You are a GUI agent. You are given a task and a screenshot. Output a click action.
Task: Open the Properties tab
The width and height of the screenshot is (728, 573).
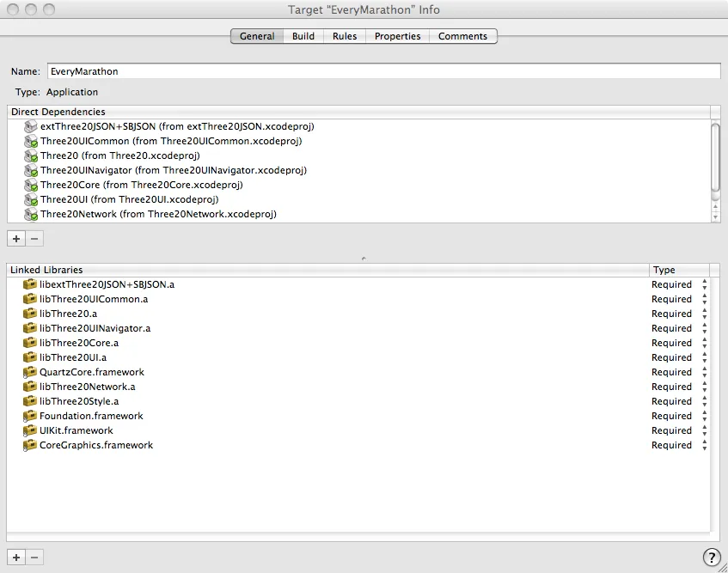(397, 36)
